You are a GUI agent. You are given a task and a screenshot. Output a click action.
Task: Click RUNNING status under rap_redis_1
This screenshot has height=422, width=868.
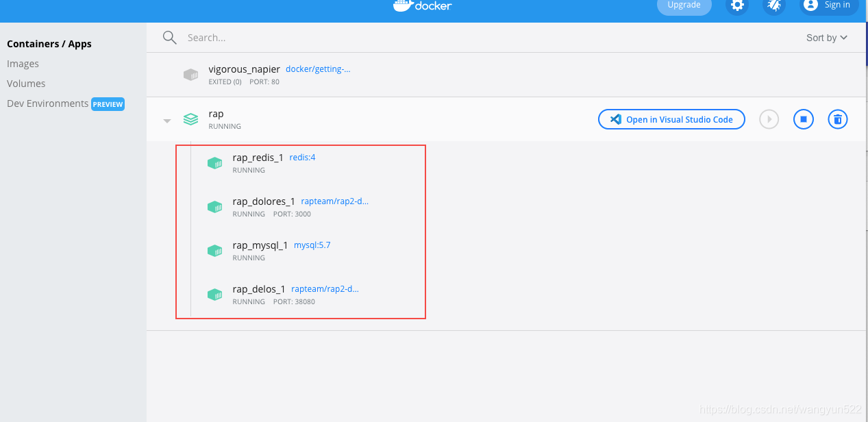(x=249, y=171)
